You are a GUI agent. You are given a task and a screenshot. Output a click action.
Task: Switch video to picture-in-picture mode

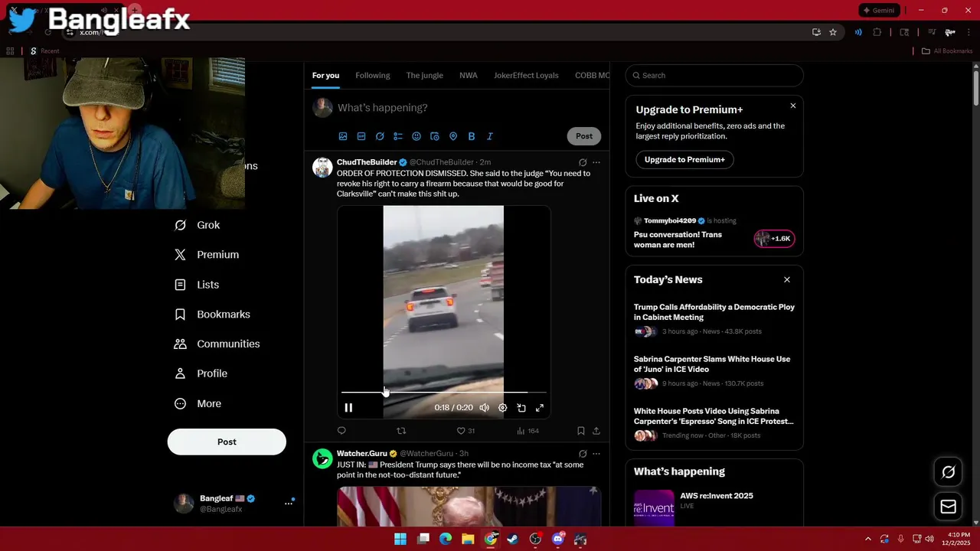point(521,408)
